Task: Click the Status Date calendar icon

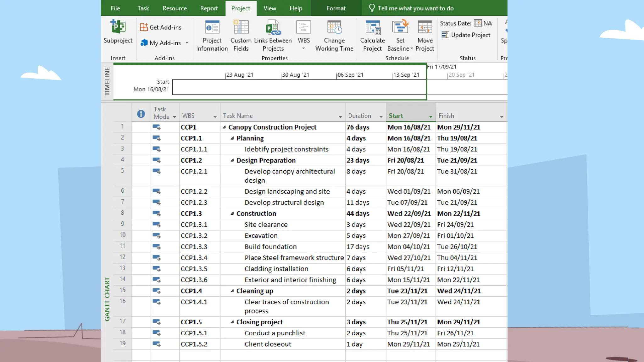Action: [x=478, y=23]
